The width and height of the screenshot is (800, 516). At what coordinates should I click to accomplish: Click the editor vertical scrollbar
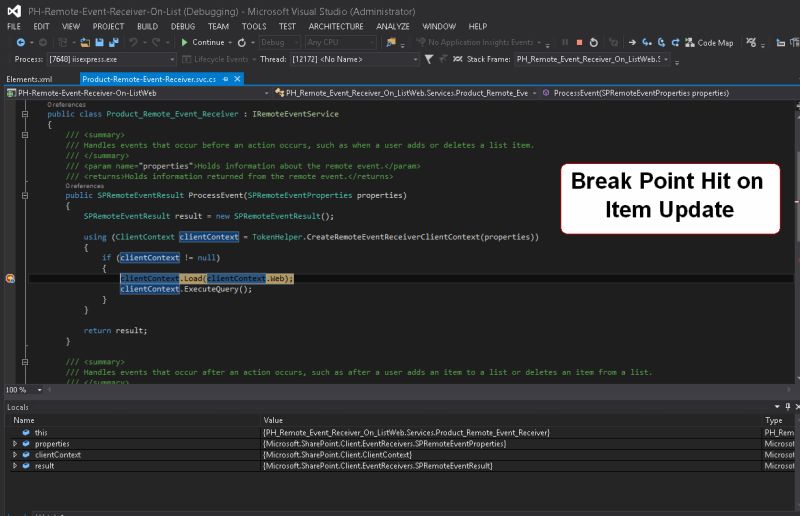coord(797,240)
